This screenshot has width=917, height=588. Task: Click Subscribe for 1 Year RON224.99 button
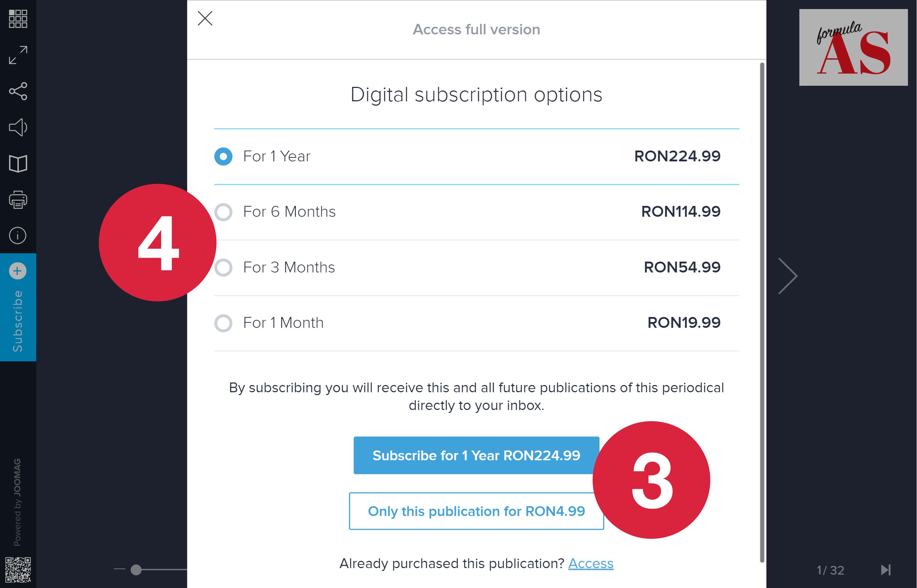click(x=476, y=456)
